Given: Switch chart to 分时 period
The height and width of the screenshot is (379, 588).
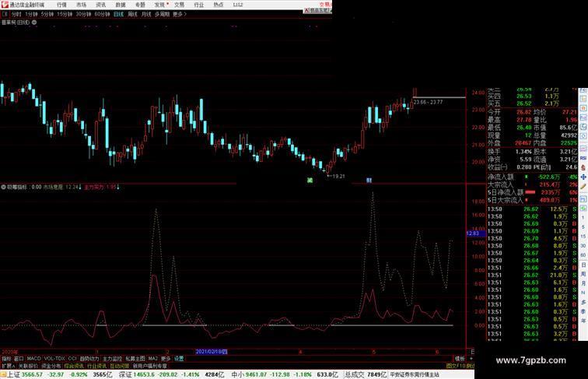Looking at the screenshot, I should [x=16, y=14].
